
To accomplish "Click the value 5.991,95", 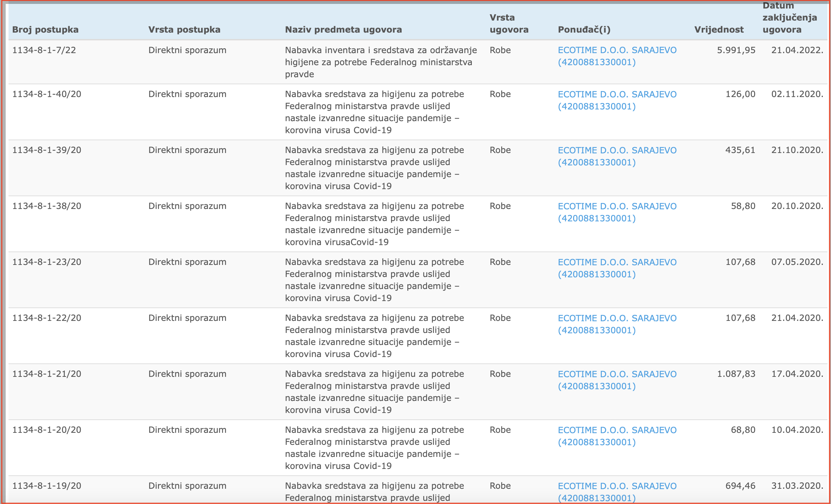I will coord(736,50).
